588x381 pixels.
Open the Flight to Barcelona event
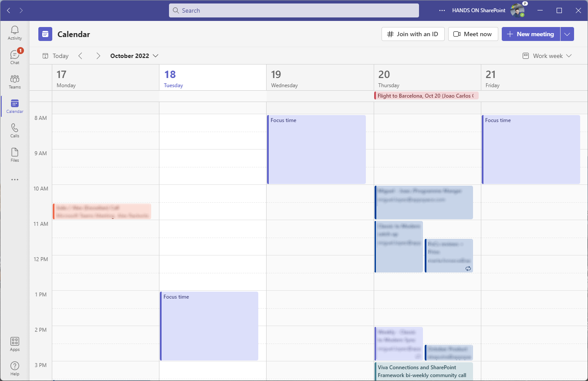(427, 95)
